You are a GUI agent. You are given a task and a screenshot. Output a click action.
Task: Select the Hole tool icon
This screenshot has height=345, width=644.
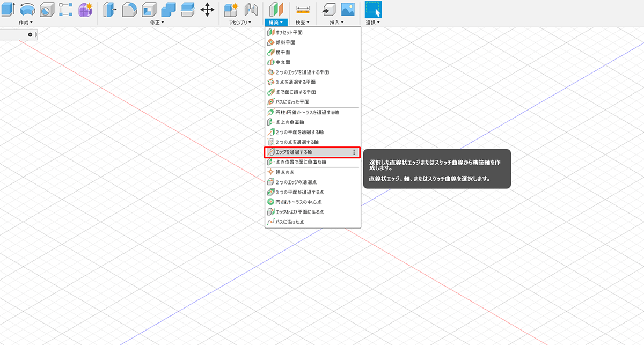pos(47,9)
